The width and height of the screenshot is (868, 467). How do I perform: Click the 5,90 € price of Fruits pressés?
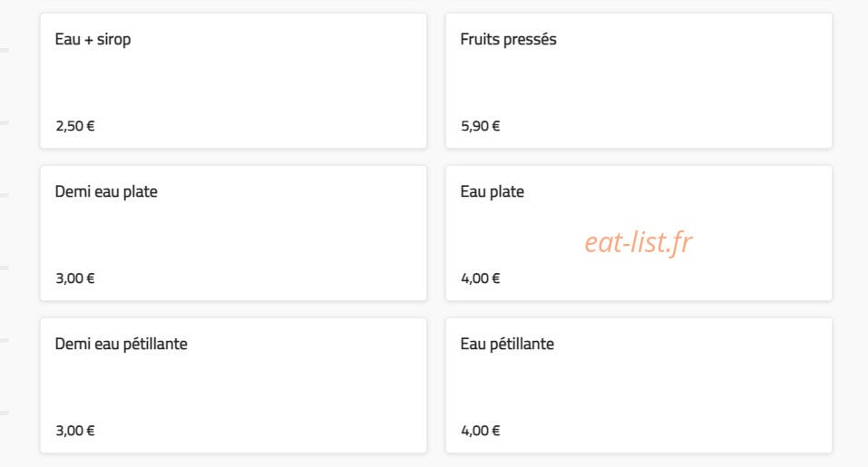click(481, 126)
